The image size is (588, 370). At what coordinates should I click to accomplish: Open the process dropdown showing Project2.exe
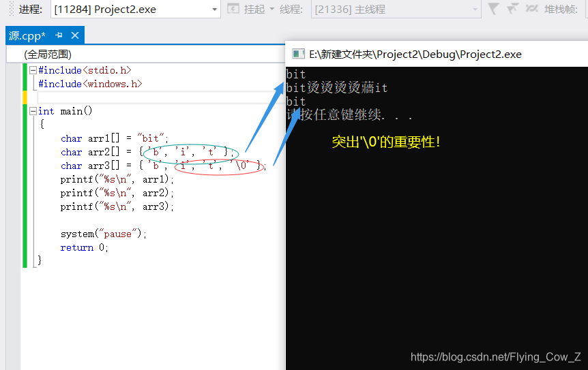(135, 10)
